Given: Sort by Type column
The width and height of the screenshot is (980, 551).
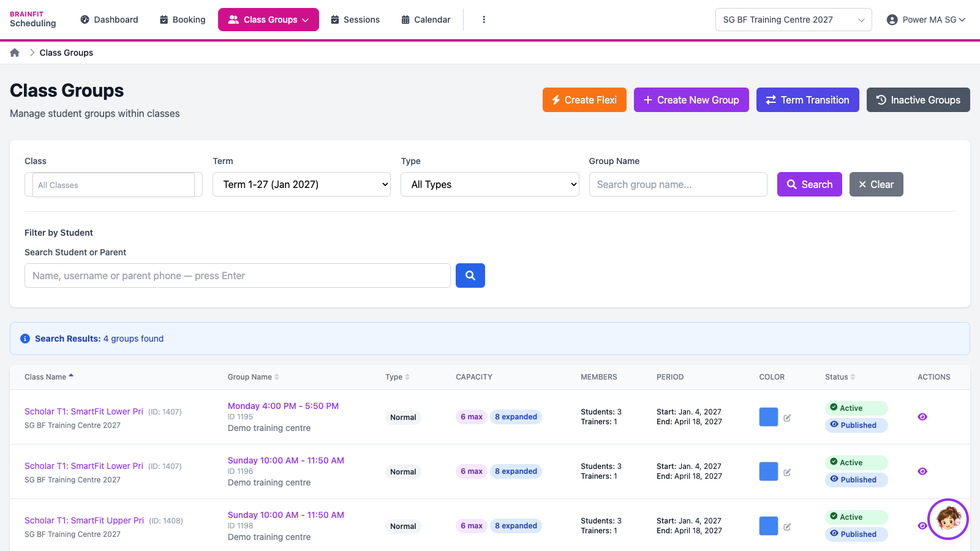Looking at the screenshot, I should click(x=398, y=377).
